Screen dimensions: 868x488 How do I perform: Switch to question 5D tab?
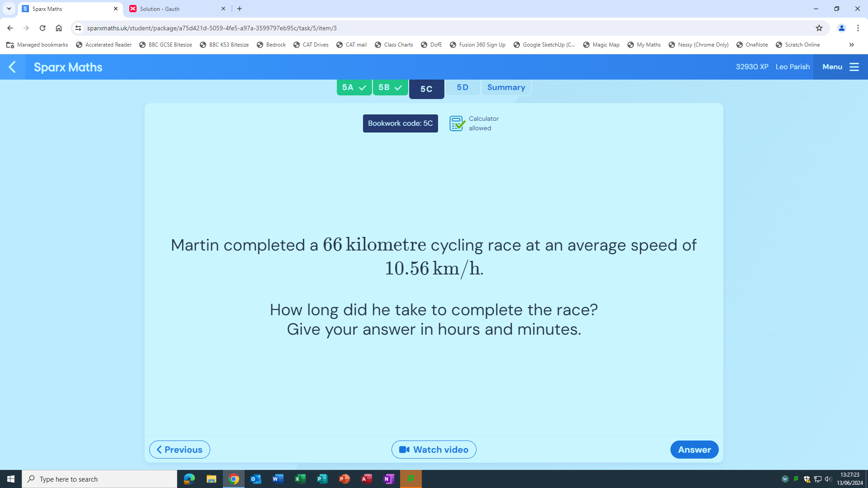click(x=462, y=87)
